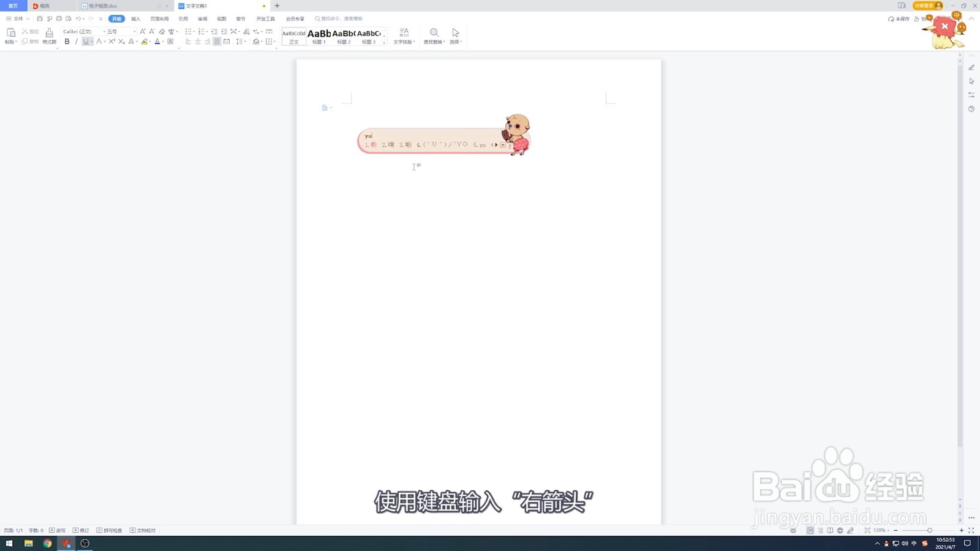Click the font color A button
The height and width of the screenshot is (551, 980).
point(157,42)
